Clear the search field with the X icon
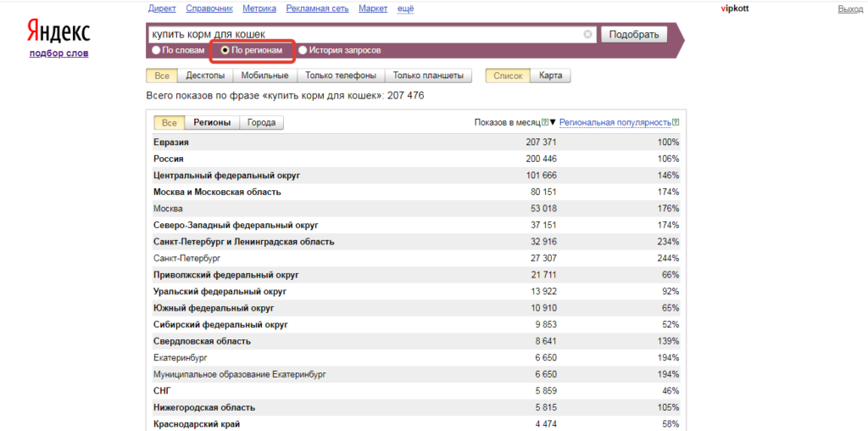Image resolution: width=868 pixels, height=431 pixels. pyautogui.click(x=587, y=34)
